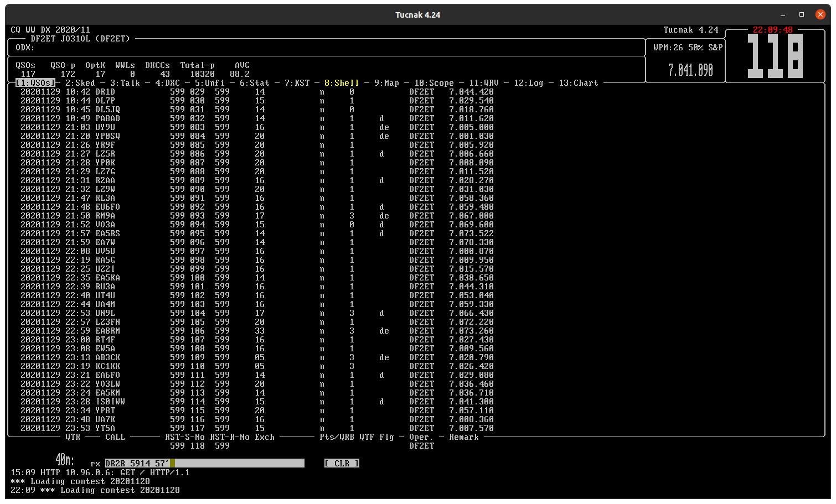
Task: Select the QSO row with R2AA
Action: [257, 180]
